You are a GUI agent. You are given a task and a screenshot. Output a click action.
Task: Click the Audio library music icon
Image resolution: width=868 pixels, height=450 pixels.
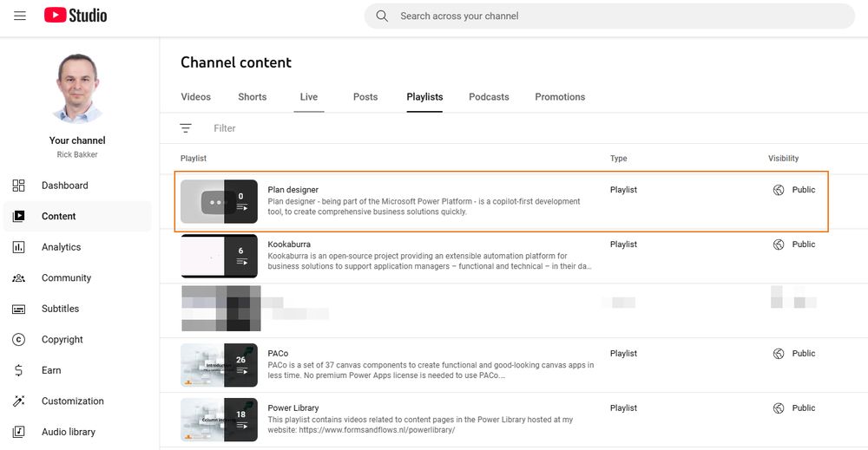coord(19,432)
